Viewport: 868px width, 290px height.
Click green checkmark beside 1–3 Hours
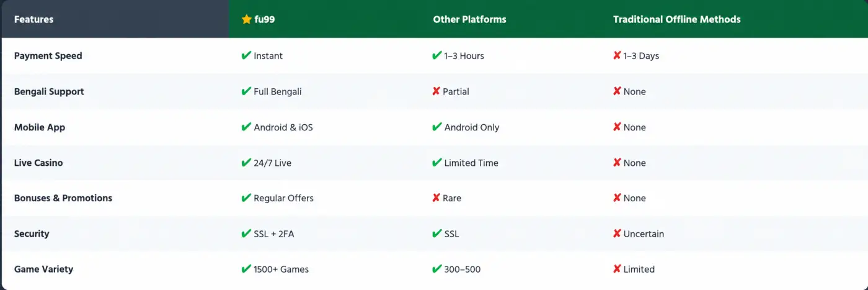coord(436,55)
